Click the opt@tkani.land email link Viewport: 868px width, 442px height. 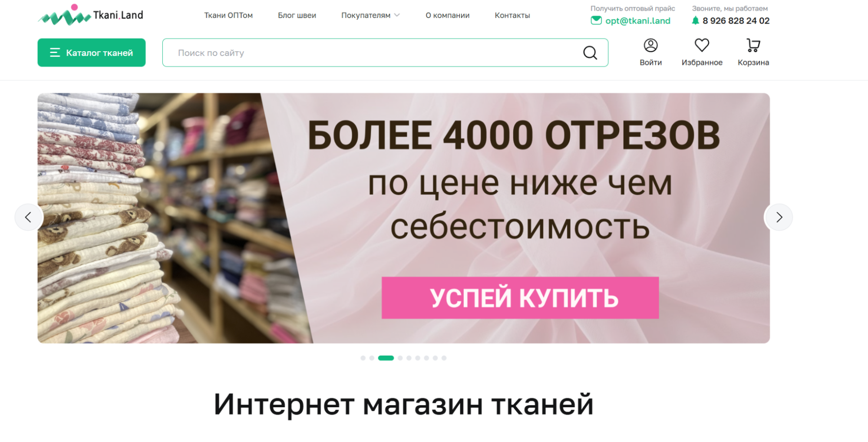pos(637,21)
